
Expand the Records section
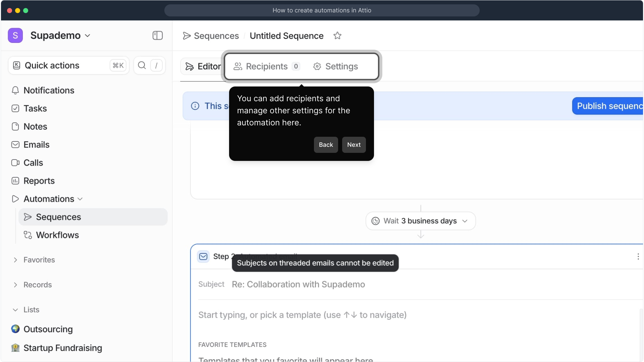point(15,285)
